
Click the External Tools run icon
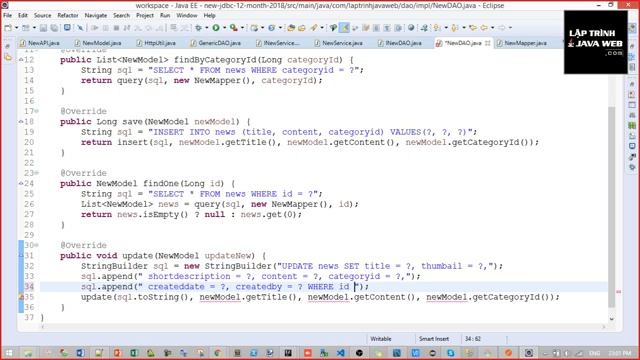[234, 28]
